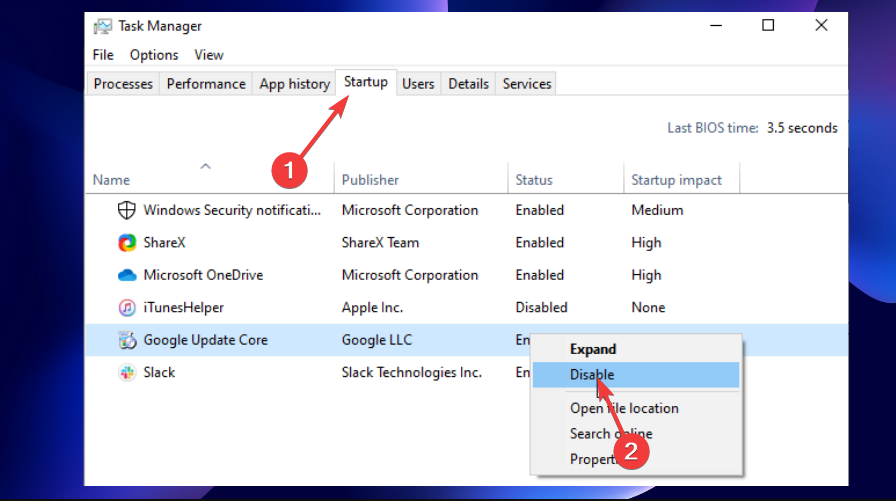896x501 pixels.
Task: Click the Windows Security shield icon
Action: point(126,210)
